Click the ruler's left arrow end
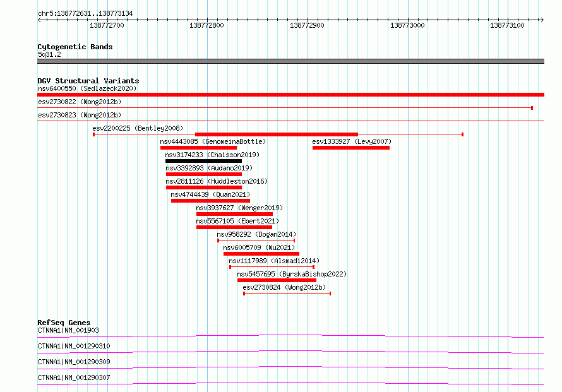Screen dimensions: 562x392 click(x=39, y=20)
